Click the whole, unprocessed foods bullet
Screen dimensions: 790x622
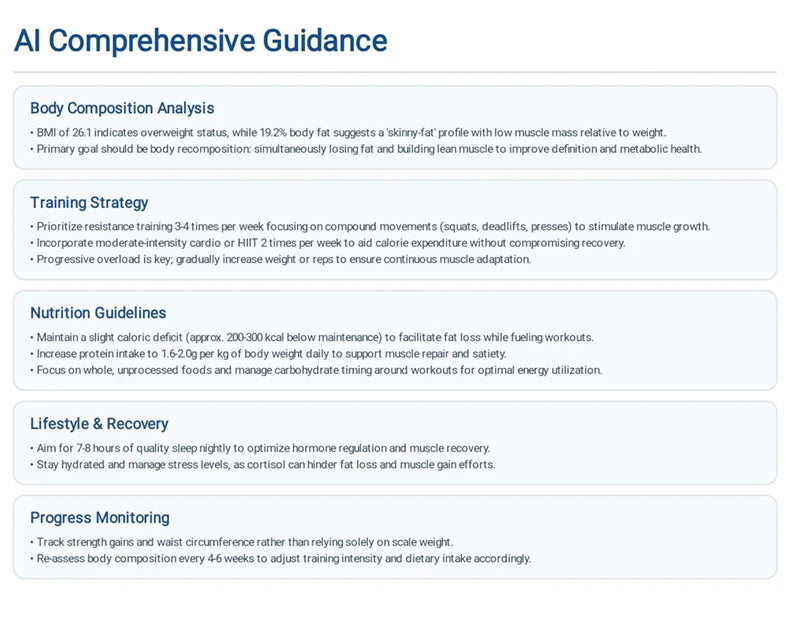pos(316,370)
